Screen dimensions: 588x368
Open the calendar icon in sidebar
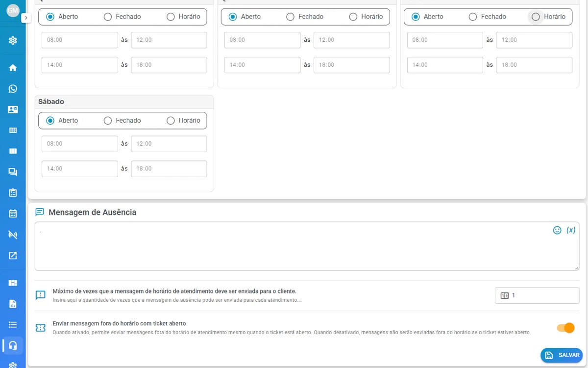13,213
